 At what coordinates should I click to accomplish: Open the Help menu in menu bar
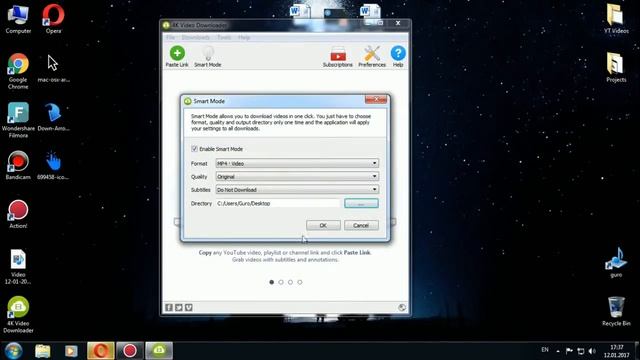click(x=244, y=38)
